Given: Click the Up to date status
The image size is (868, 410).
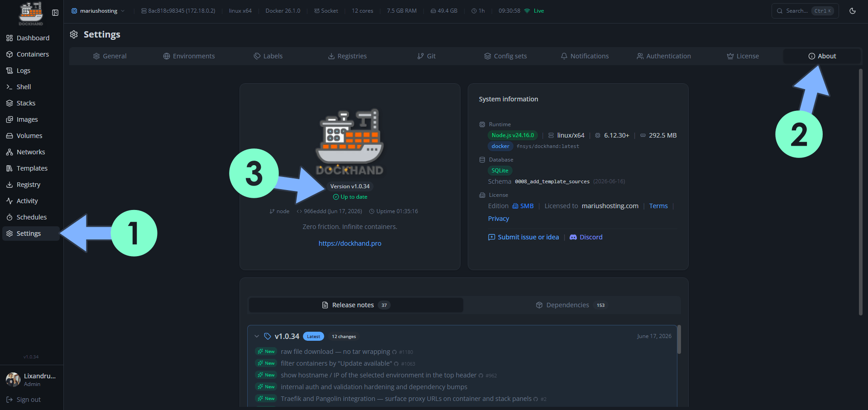Looking at the screenshot, I should pyautogui.click(x=350, y=197).
